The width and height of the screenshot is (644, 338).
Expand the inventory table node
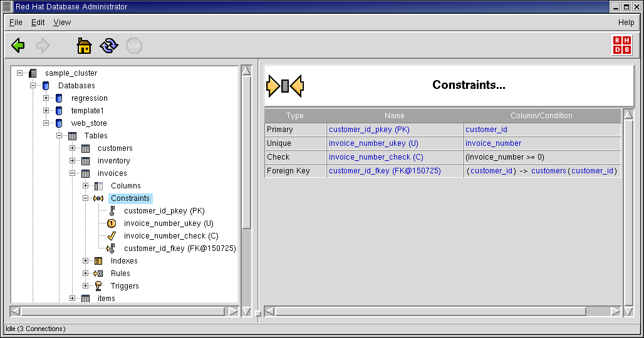(72, 161)
